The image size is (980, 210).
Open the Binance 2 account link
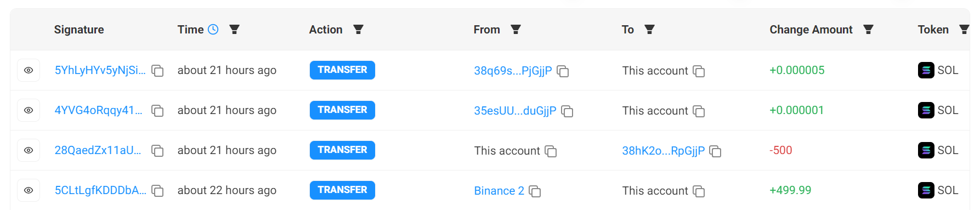click(x=499, y=191)
